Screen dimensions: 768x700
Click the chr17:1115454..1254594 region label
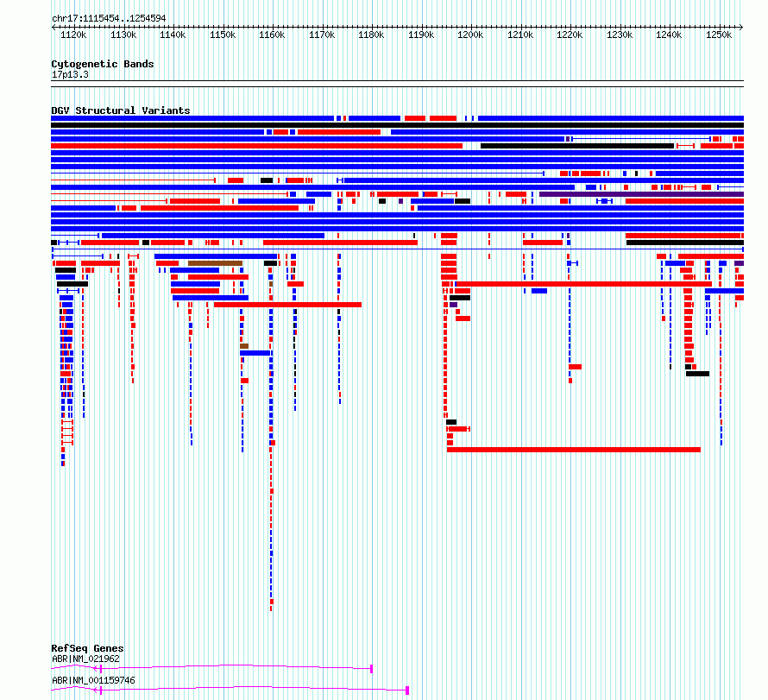coord(109,18)
